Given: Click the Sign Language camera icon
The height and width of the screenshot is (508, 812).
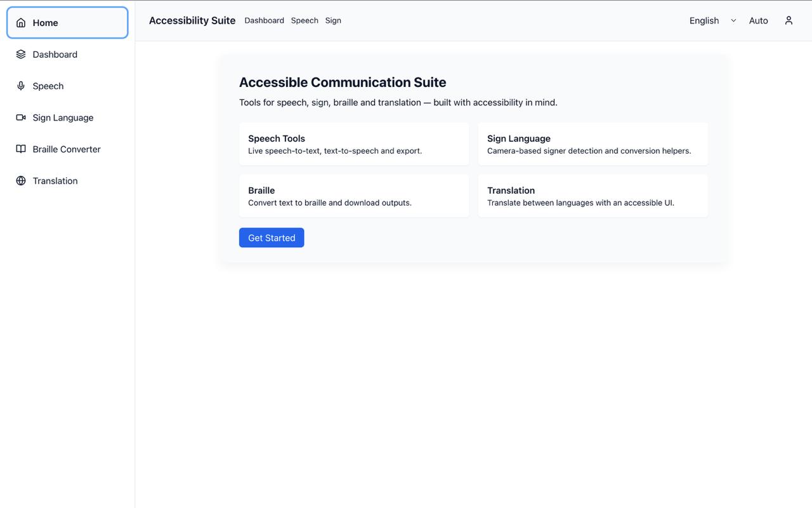Looking at the screenshot, I should (21, 117).
